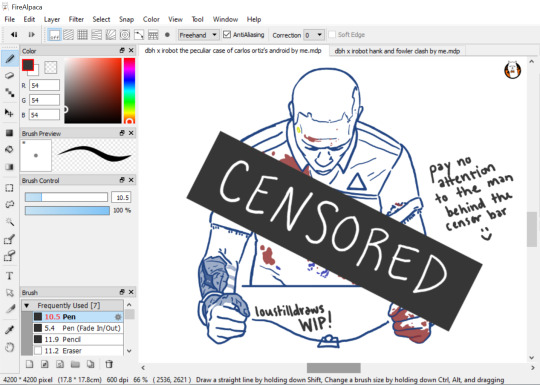The image size is (540, 385).
Task: Turn snap off with the off icon
Action: [x=54, y=35]
